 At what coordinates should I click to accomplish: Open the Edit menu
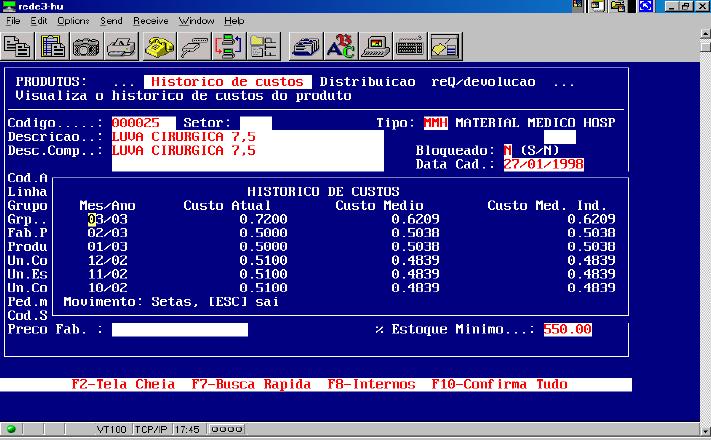[39, 21]
